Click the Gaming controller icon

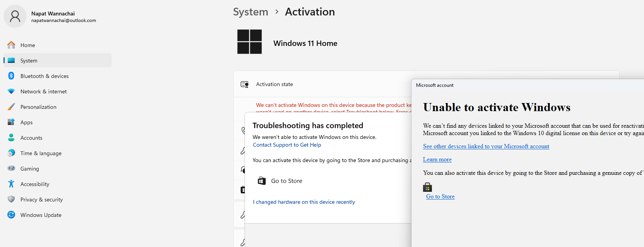click(11, 169)
